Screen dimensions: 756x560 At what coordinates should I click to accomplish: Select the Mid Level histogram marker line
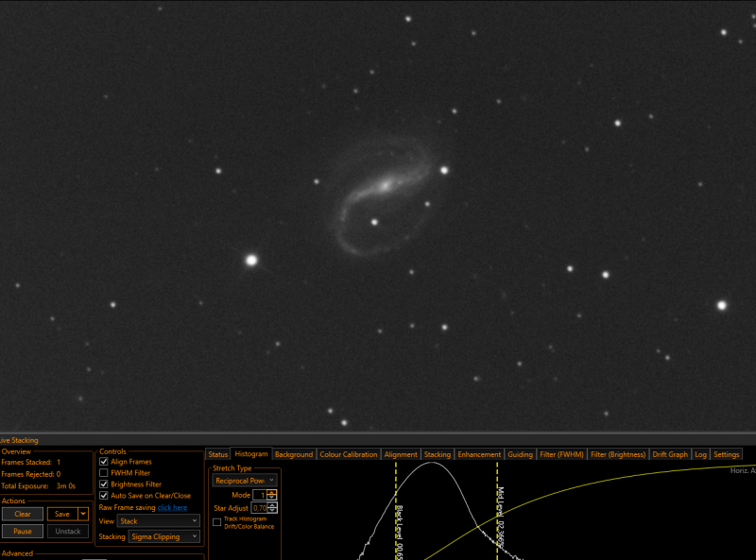click(497, 511)
